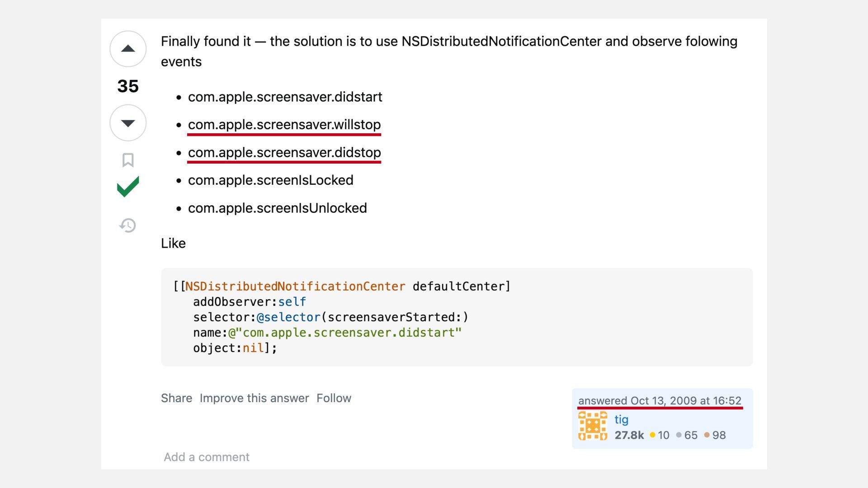Screen dimensions: 868x488
Task: Click the gold badge count 10
Action: (663, 435)
